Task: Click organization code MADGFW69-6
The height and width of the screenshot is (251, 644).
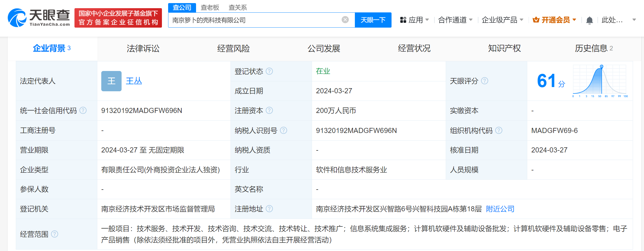Action: [554, 130]
